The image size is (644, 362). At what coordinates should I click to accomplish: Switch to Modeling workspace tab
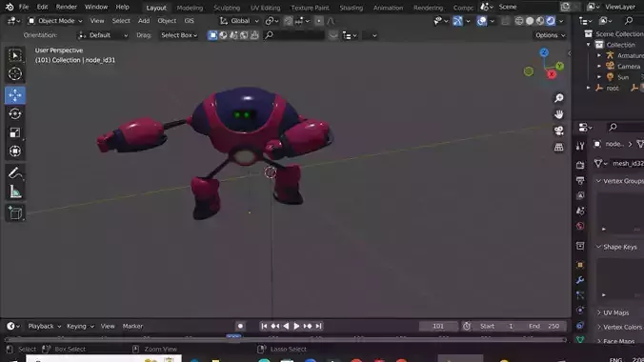click(x=190, y=8)
